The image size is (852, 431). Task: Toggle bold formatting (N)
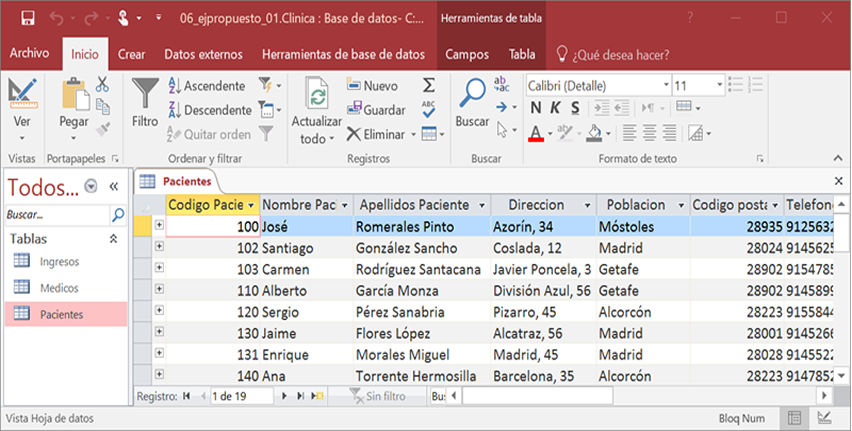point(536,108)
